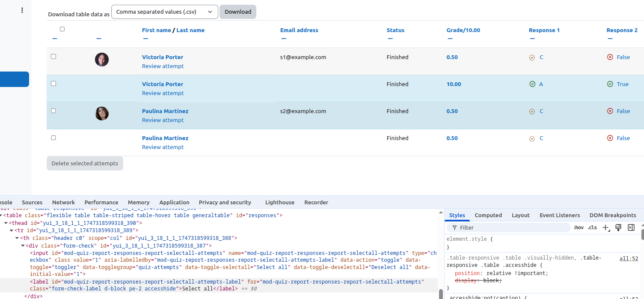The image size is (644, 299).
Task: Click the green check icon beside answer A
Action: tap(532, 84)
